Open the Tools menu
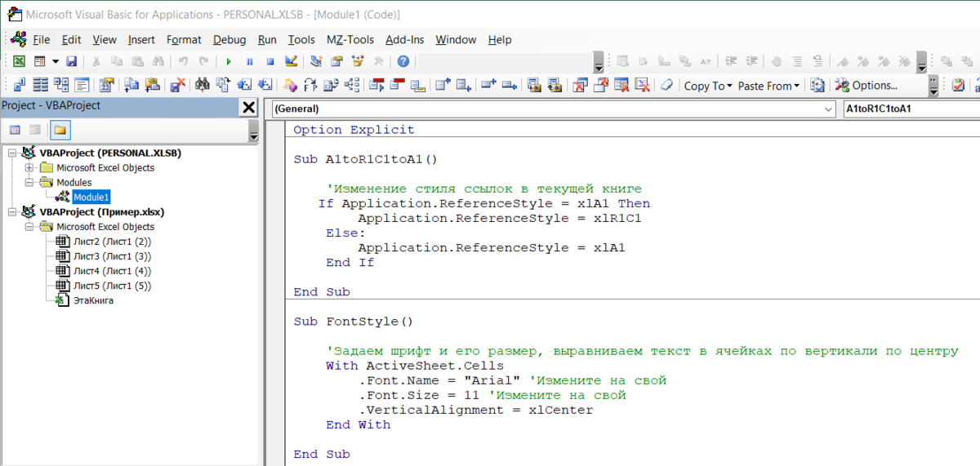This screenshot has height=466, width=980. pyautogui.click(x=301, y=39)
